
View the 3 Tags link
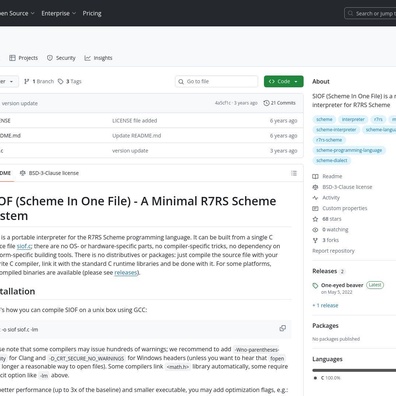(x=70, y=81)
